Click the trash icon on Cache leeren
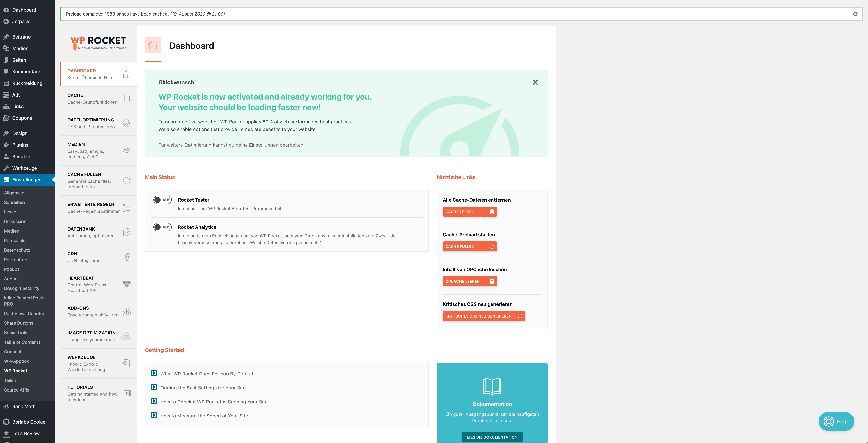Viewport: 868px width, 443px height. click(492, 212)
